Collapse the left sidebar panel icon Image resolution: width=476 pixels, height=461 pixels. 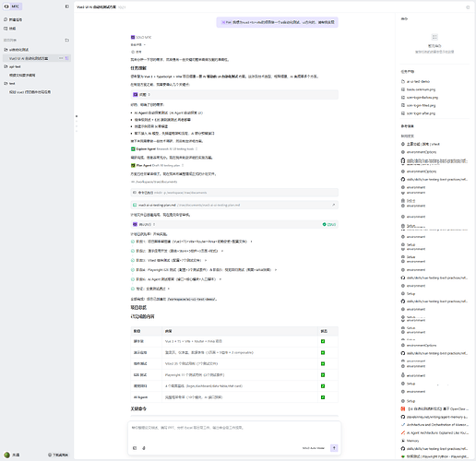pyautogui.click(x=66, y=6)
